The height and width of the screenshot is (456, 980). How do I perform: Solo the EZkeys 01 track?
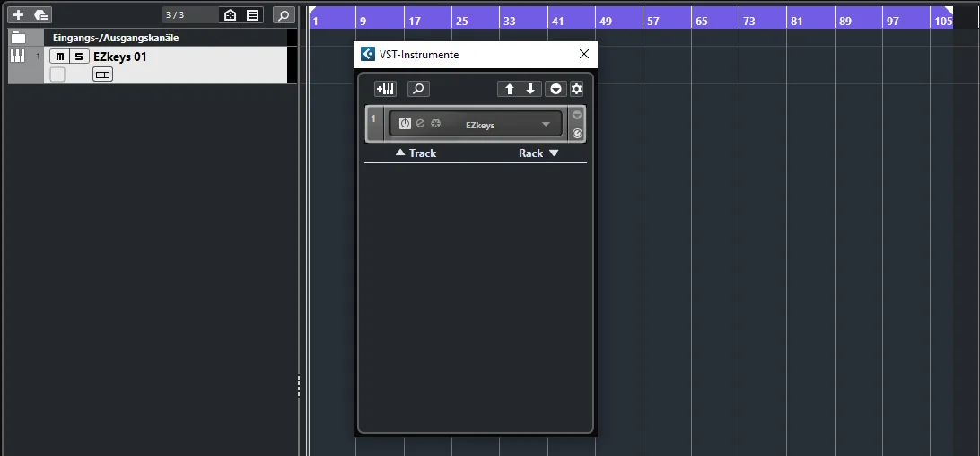click(x=78, y=57)
